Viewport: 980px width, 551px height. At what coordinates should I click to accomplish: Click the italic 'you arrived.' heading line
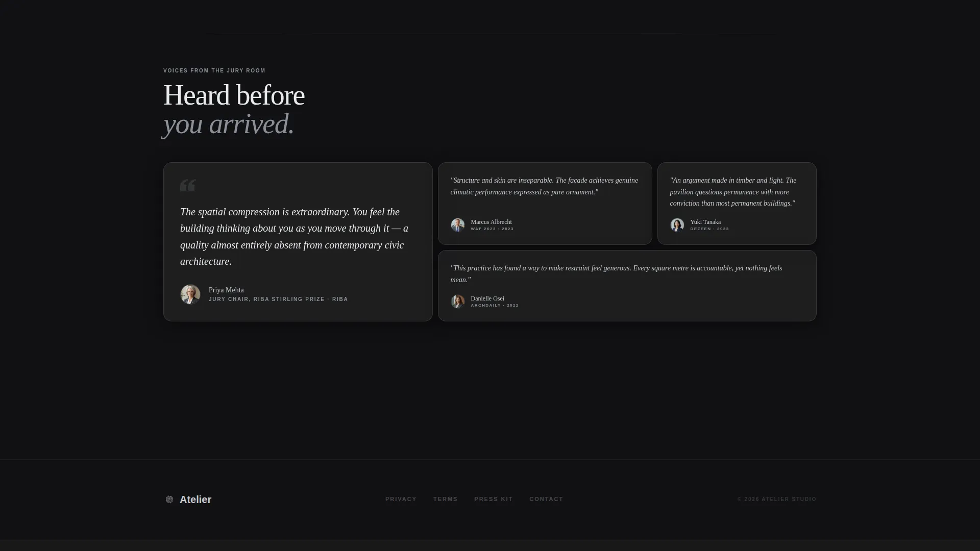point(229,124)
